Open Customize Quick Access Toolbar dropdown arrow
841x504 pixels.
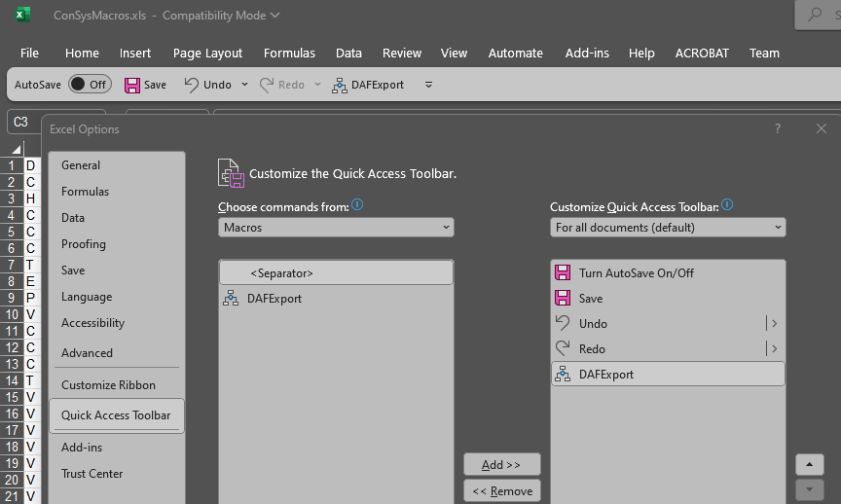428,85
